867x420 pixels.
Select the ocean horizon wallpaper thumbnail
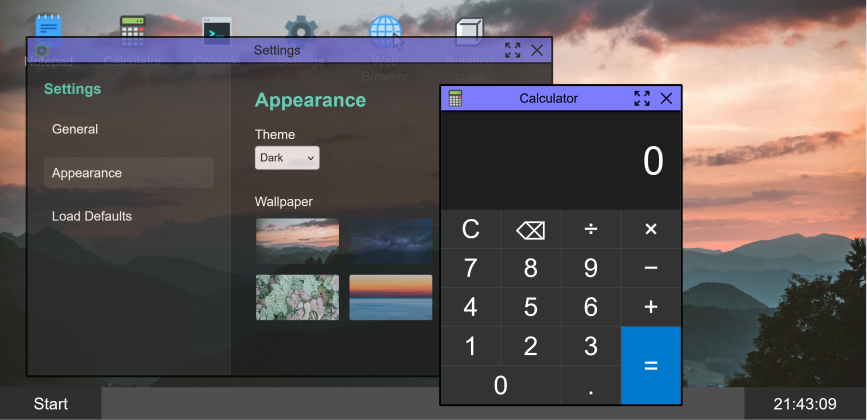(390, 297)
